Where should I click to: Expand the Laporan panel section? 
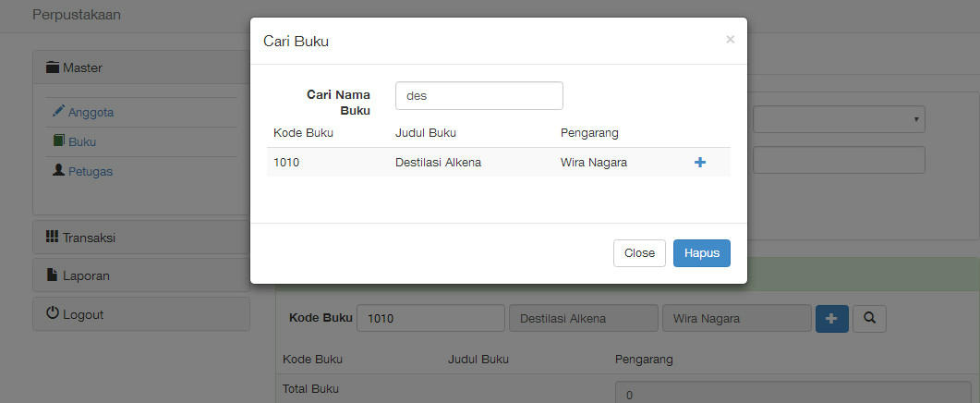pos(141,275)
